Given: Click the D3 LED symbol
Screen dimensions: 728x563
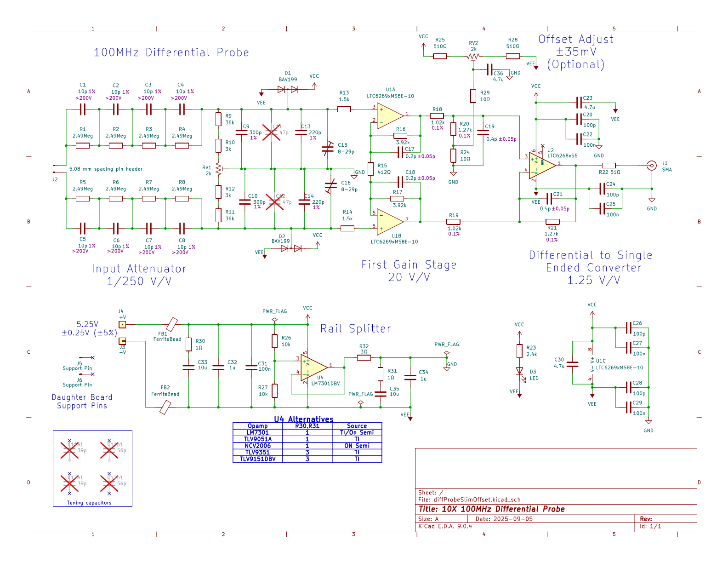Looking at the screenshot, I should pos(519,371).
